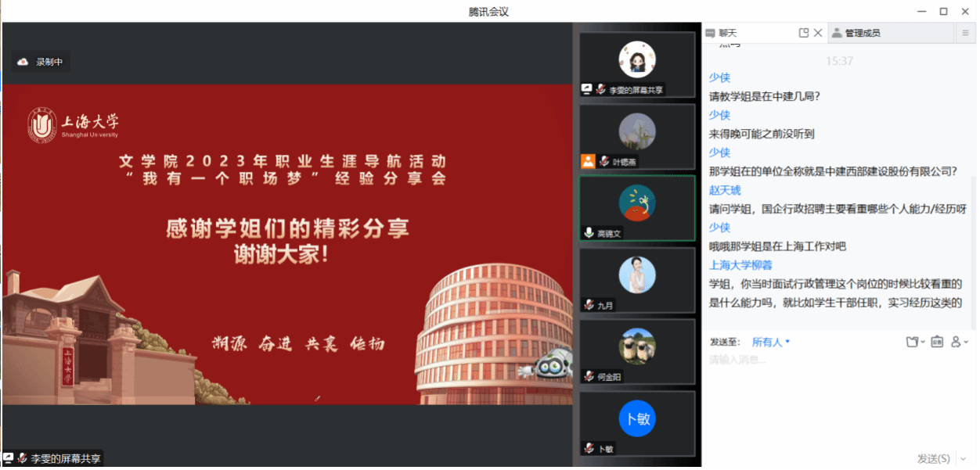Click the file send icon in chat
The width and height of the screenshot is (980, 470).
click(x=911, y=342)
